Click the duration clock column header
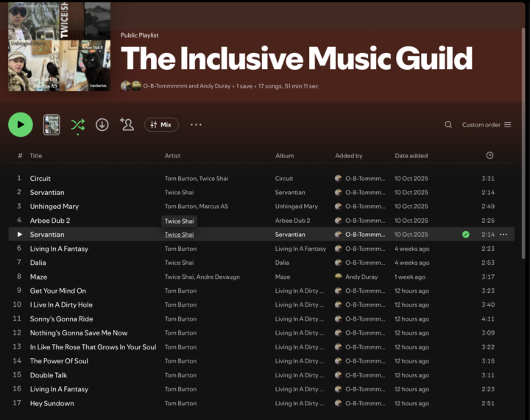This screenshot has width=530, height=420. pos(490,155)
